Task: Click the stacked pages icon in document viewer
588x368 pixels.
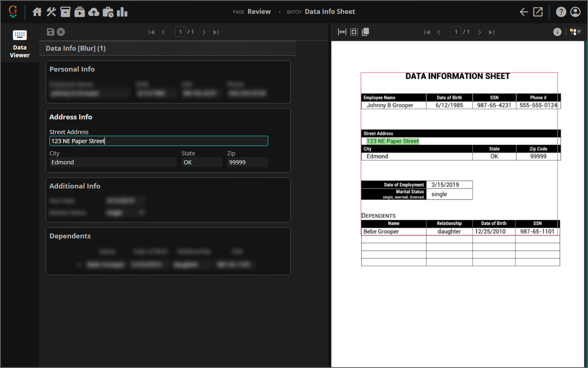Action: click(x=365, y=32)
